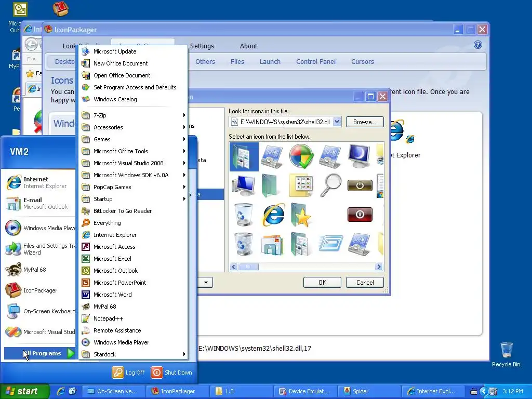Click icon list horizontal scrollbar right arrow
This screenshot has height=399, width=532.
pyautogui.click(x=379, y=267)
